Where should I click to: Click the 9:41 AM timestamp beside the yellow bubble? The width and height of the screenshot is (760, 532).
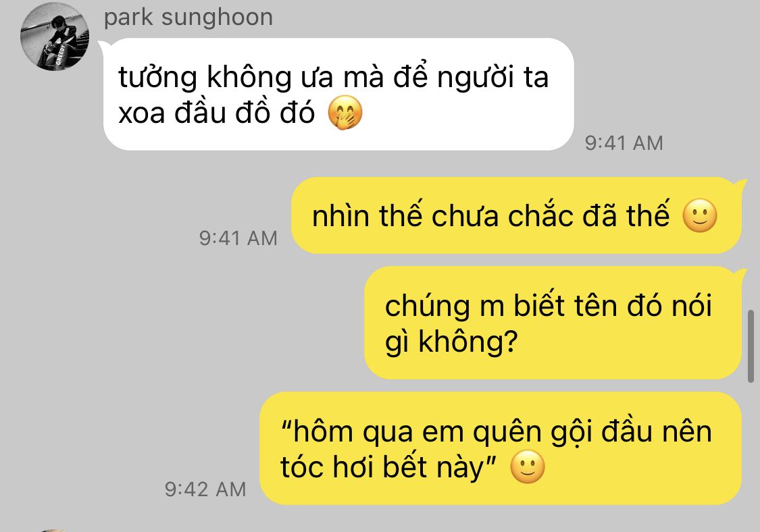point(238,238)
